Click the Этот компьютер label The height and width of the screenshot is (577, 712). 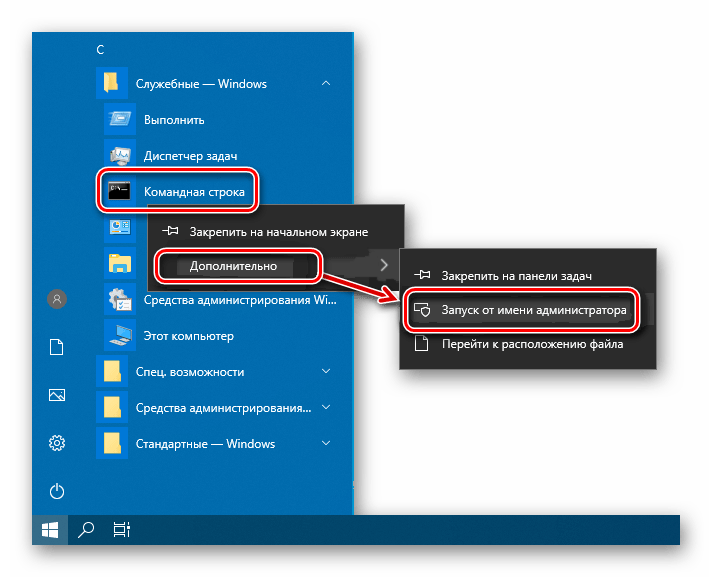click(188, 336)
